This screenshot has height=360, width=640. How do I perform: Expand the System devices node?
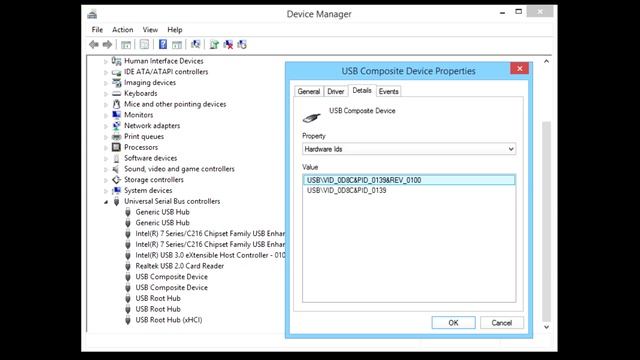point(106,191)
